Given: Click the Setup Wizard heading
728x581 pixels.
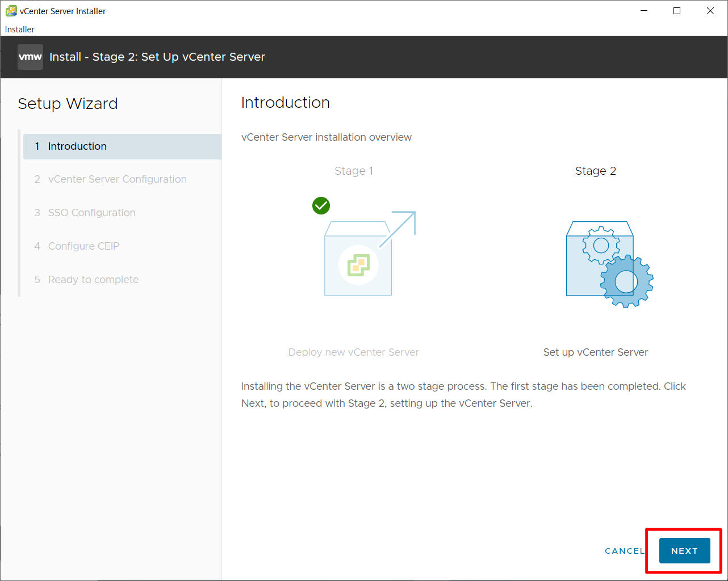Looking at the screenshot, I should 68,104.
